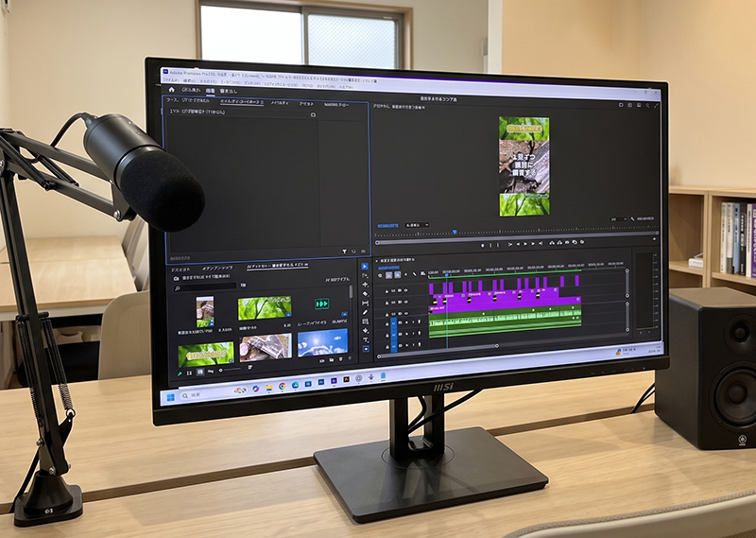Select the Pen tool
This screenshot has width=756, height=538.
click(365, 312)
